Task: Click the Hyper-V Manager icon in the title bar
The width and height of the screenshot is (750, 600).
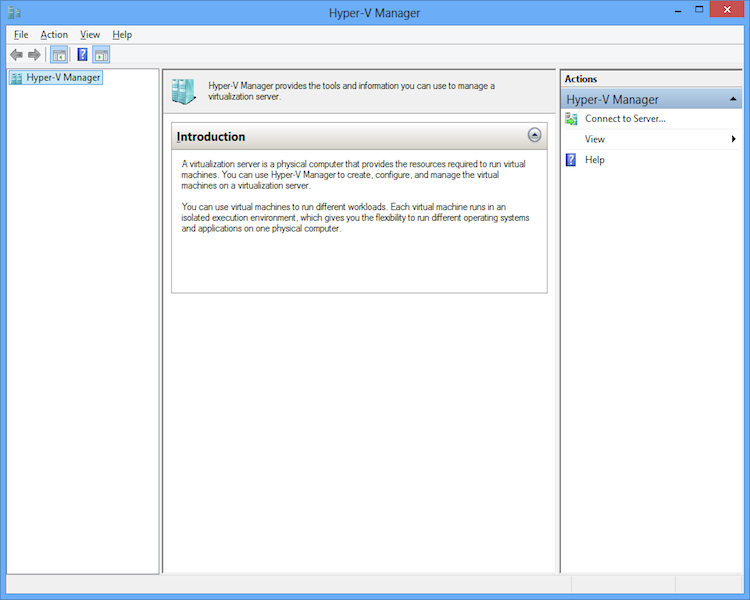Action: [x=14, y=13]
